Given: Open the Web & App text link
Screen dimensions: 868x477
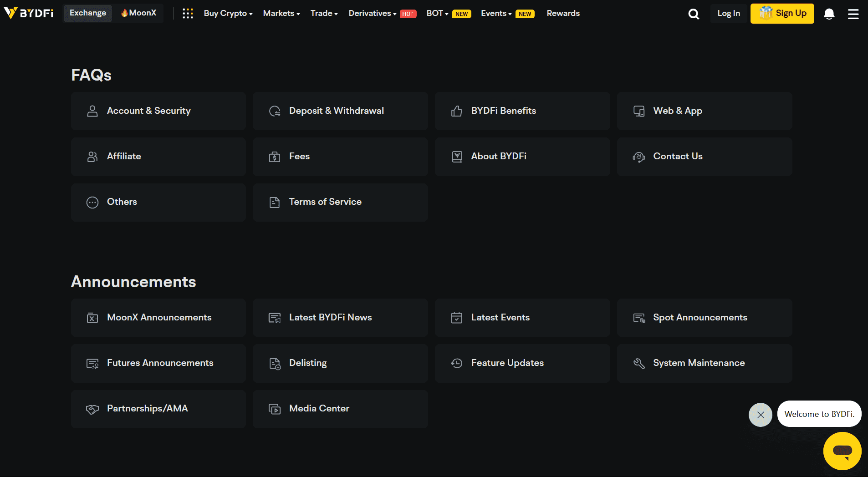Looking at the screenshot, I should 678,111.
